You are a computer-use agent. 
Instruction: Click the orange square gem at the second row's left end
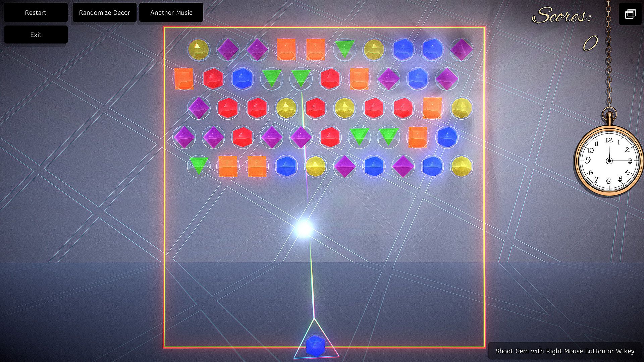[184, 79]
